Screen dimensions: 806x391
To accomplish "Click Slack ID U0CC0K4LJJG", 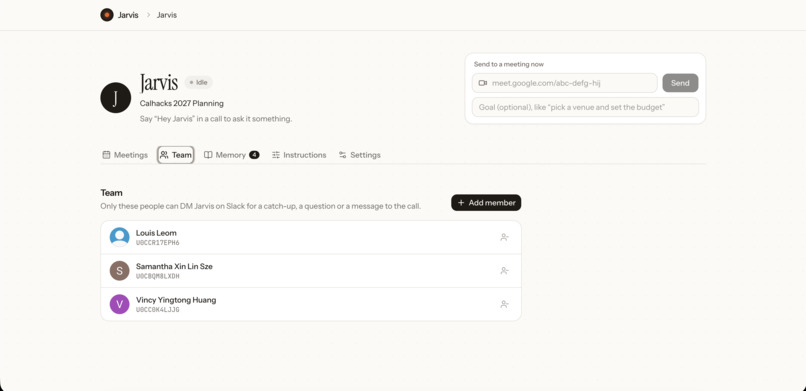I will click(157, 309).
